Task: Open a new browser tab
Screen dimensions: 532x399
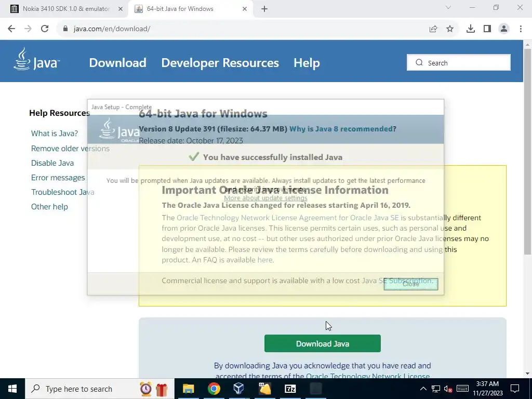Action: (x=264, y=9)
